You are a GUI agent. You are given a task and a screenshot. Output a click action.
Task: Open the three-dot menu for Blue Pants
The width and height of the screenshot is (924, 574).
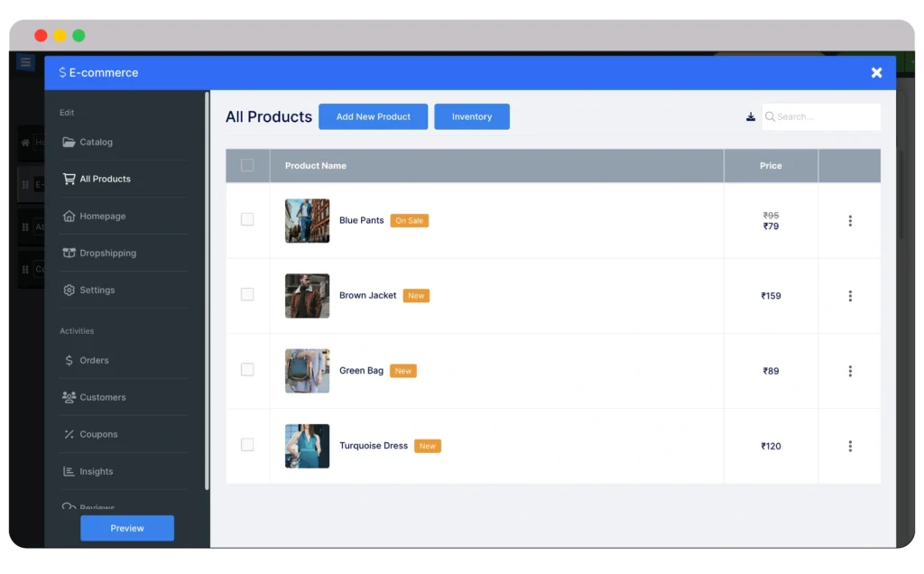point(849,219)
